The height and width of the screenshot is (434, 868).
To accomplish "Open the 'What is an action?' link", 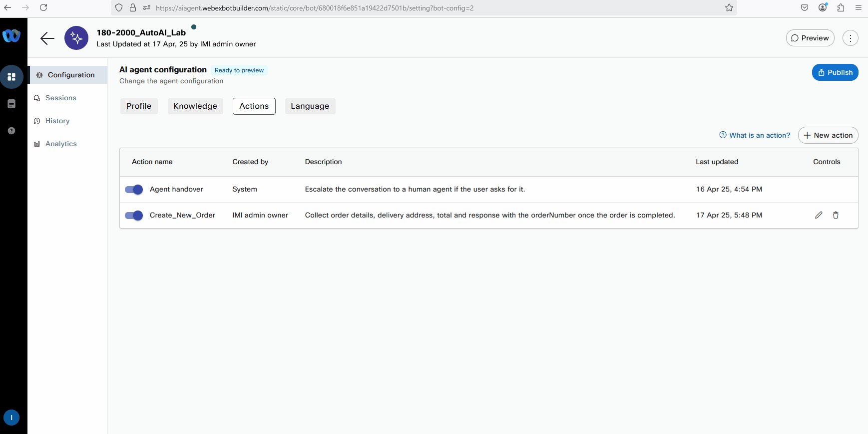I will tap(755, 135).
